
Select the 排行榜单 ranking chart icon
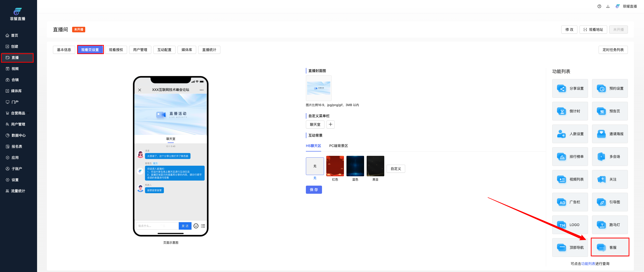562,157
